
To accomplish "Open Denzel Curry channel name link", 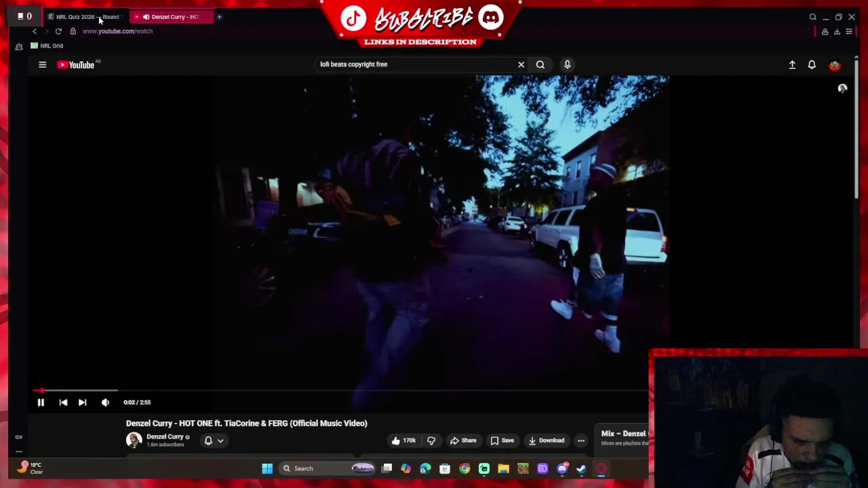I will point(165,437).
